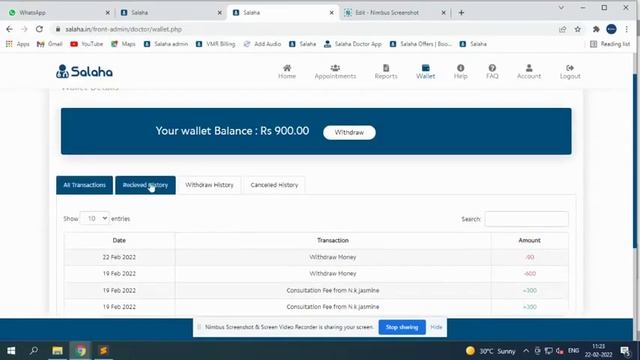This screenshot has width=640, height=360.
Task: Sort by the Amount column header
Action: tap(529, 240)
